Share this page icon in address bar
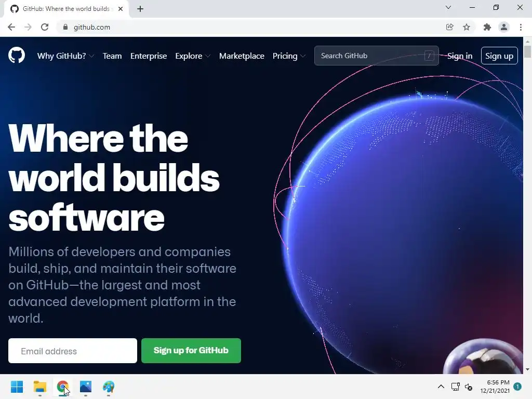 click(449, 27)
